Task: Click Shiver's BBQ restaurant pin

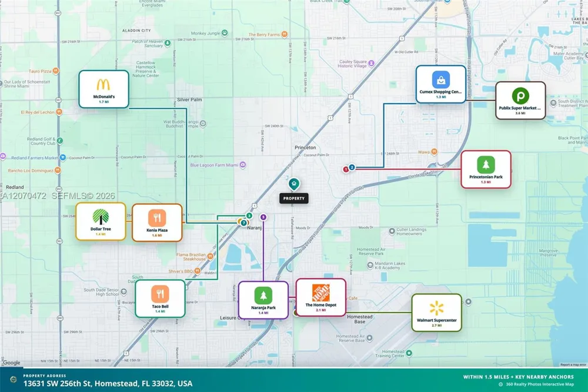Action: [x=198, y=271]
